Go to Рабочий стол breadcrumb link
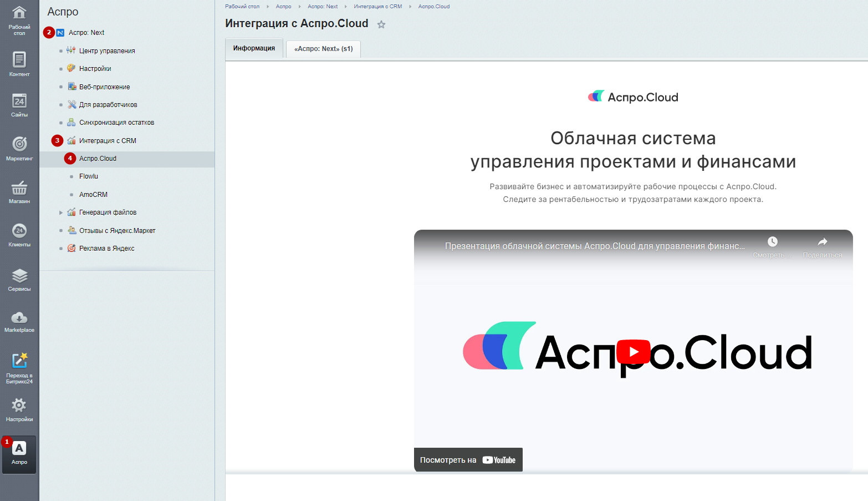The width and height of the screenshot is (868, 501). pos(242,7)
